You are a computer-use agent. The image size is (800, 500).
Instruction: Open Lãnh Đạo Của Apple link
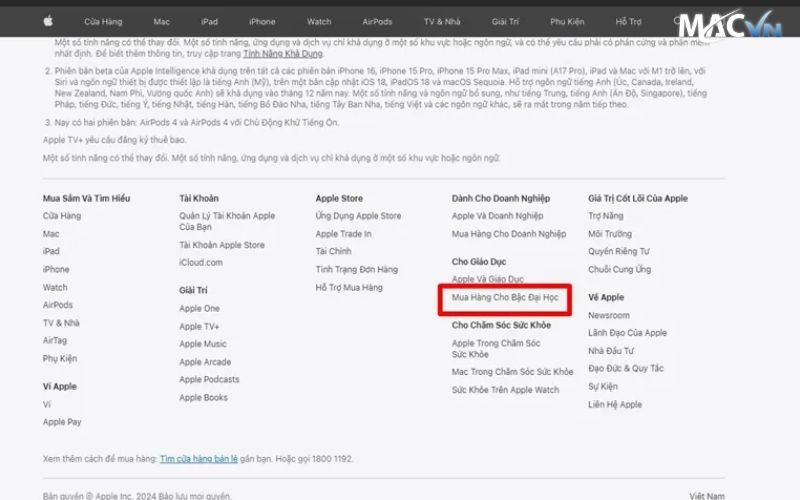click(627, 333)
